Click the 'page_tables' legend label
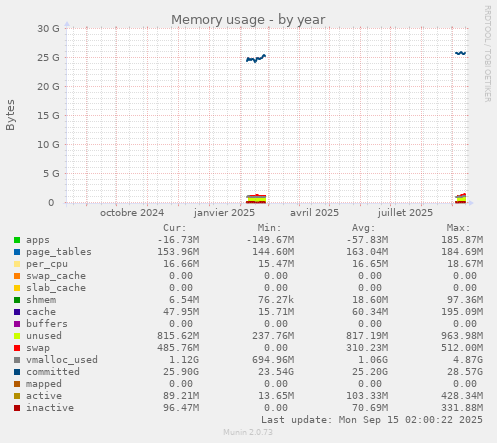This screenshot has height=443, width=497. click(x=59, y=252)
